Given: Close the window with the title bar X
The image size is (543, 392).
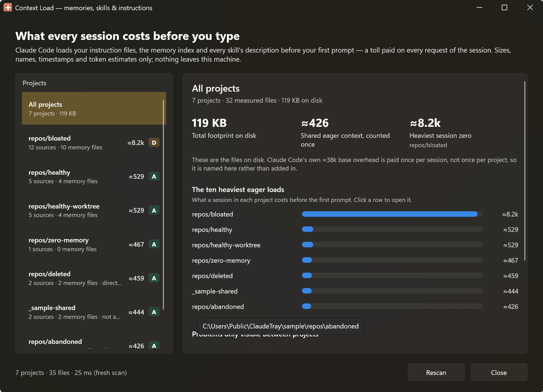Looking at the screenshot, I should pyautogui.click(x=530, y=8).
